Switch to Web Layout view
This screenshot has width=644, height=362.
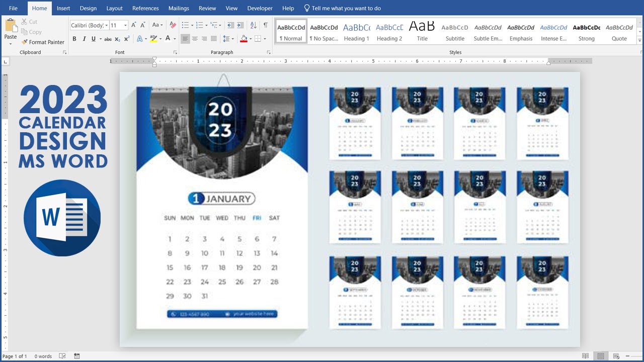pyautogui.click(x=615, y=356)
